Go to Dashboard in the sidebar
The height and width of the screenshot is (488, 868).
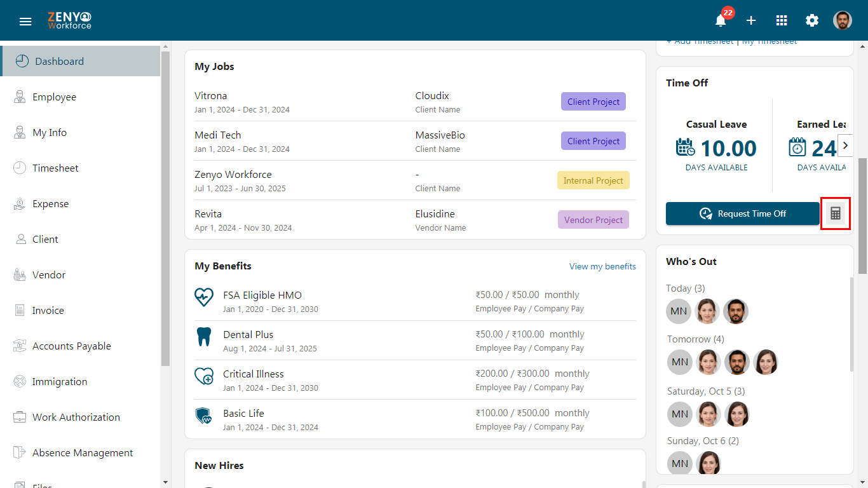click(x=80, y=61)
